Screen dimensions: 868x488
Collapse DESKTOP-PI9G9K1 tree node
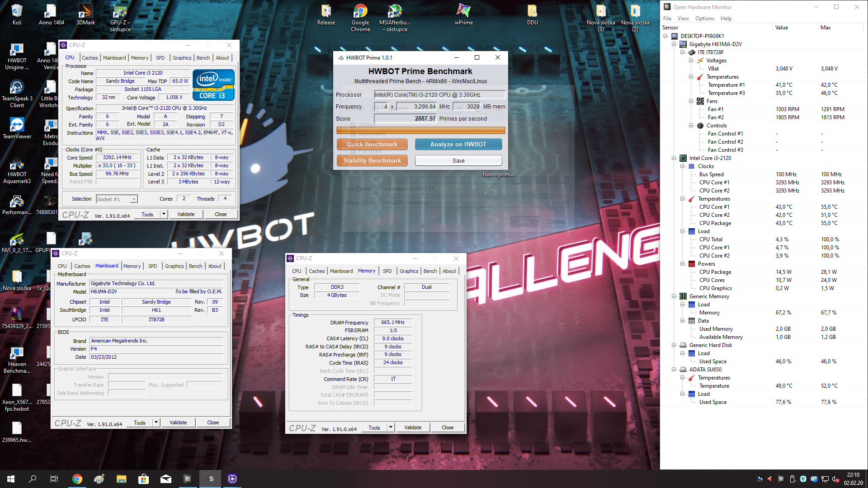665,36
